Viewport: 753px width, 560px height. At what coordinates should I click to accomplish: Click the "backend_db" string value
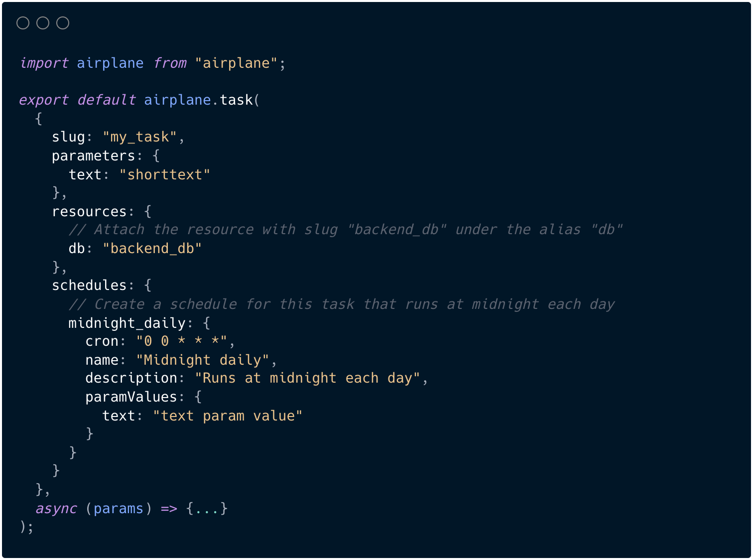(x=152, y=249)
